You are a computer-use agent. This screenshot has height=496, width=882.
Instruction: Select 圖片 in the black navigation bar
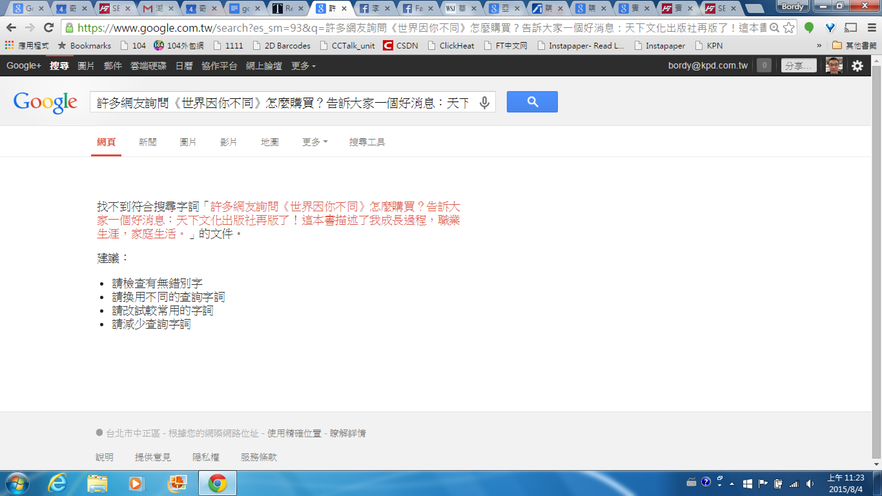tap(86, 66)
